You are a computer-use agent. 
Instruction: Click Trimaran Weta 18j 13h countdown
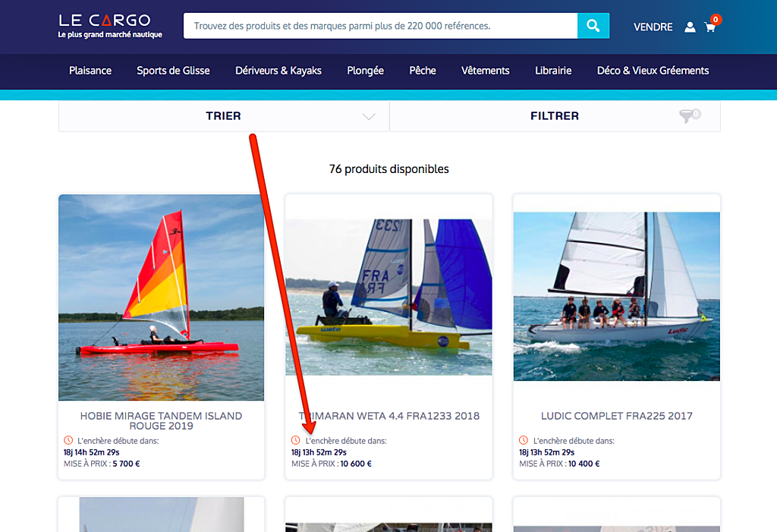point(319,452)
